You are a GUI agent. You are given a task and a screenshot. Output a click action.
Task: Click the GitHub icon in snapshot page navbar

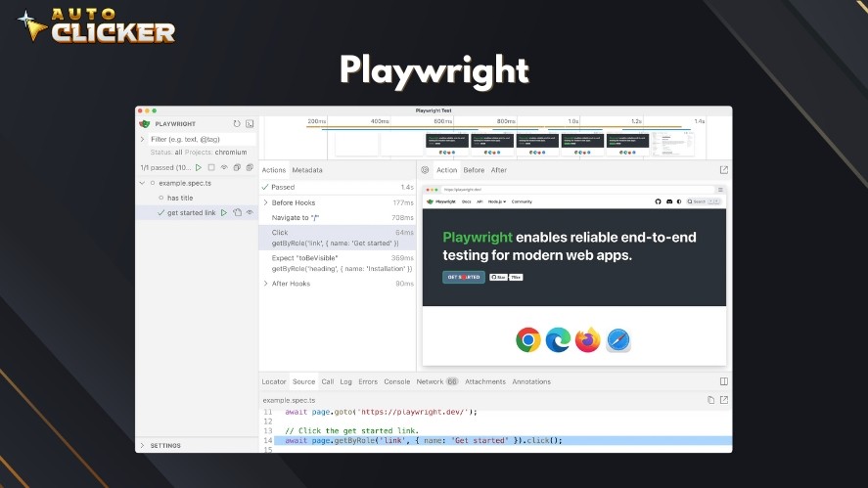[x=658, y=202]
